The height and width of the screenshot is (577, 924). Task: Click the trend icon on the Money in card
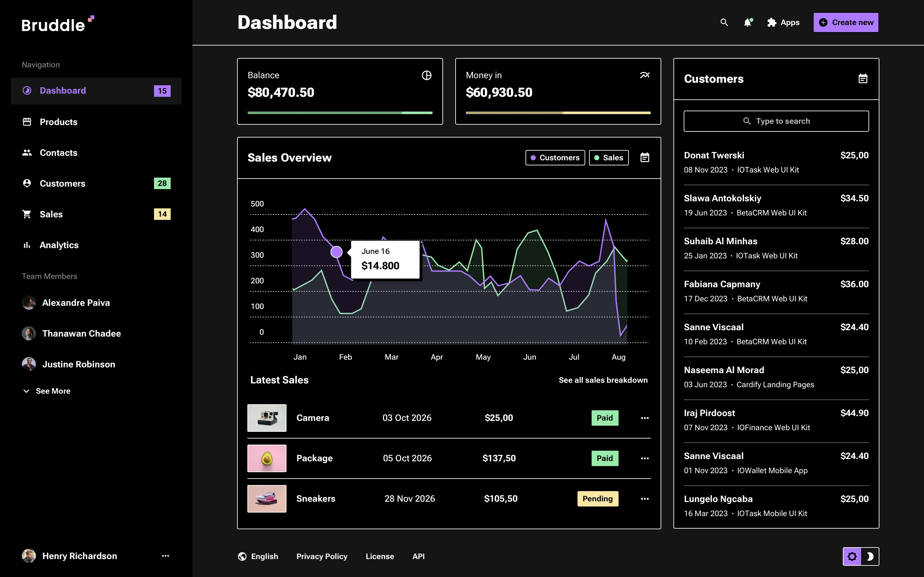click(x=645, y=75)
